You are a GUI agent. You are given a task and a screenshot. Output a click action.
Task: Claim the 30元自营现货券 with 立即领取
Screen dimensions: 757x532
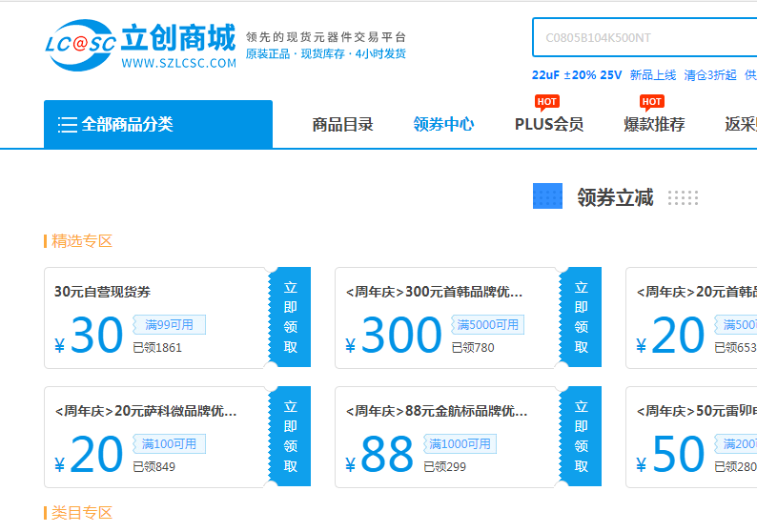tap(290, 317)
